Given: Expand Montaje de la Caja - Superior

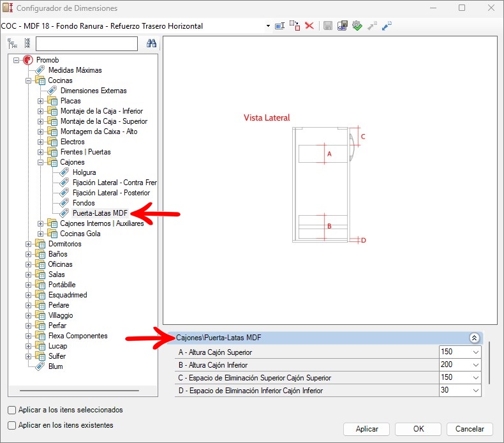Looking at the screenshot, I should tap(40, 122).
